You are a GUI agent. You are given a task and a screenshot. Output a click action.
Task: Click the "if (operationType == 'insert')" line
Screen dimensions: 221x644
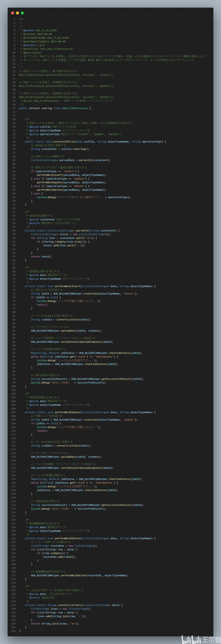tap(55, 171)
